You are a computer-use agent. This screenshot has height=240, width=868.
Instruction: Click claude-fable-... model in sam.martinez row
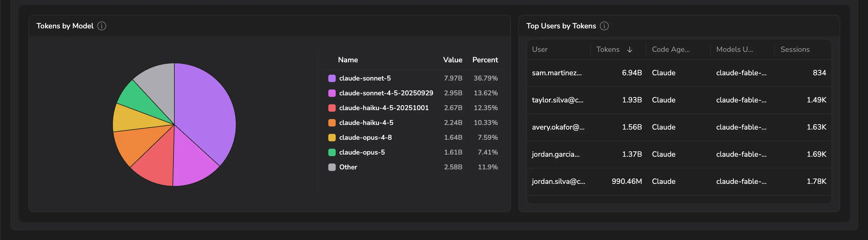point(741,73)
